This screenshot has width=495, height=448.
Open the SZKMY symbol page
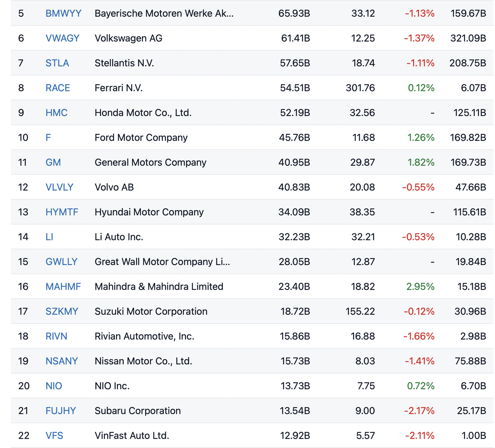point(62,311)
